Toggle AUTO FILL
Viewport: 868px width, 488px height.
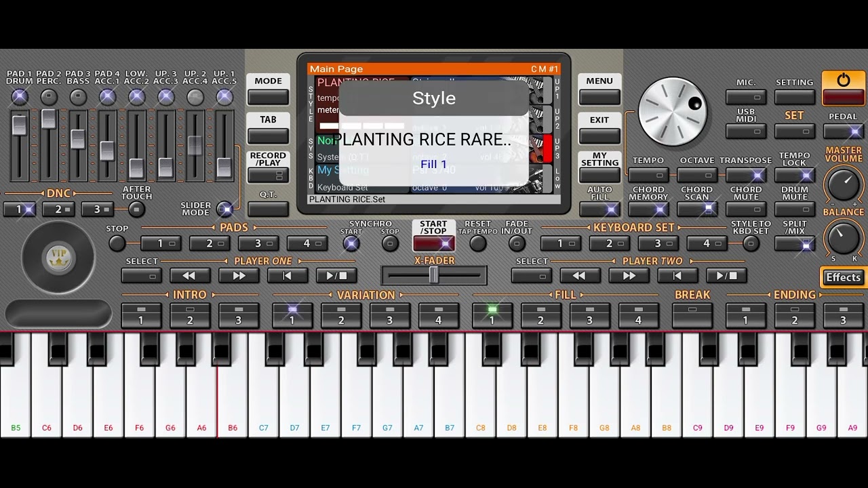(x=599, y=209)
